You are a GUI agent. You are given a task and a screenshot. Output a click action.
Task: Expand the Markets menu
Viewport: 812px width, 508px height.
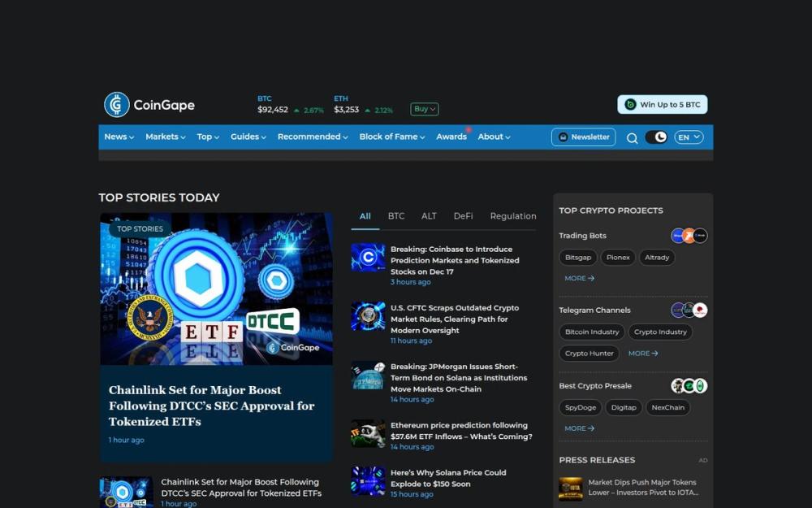pyautogui.click(x=165, y=137)
